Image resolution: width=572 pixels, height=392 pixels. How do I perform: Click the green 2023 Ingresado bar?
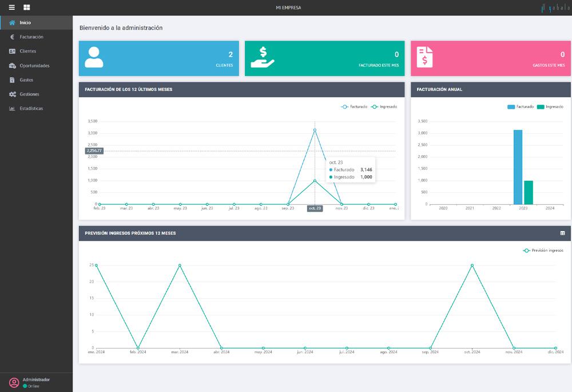pyautogui.click(x=529, y=193)
